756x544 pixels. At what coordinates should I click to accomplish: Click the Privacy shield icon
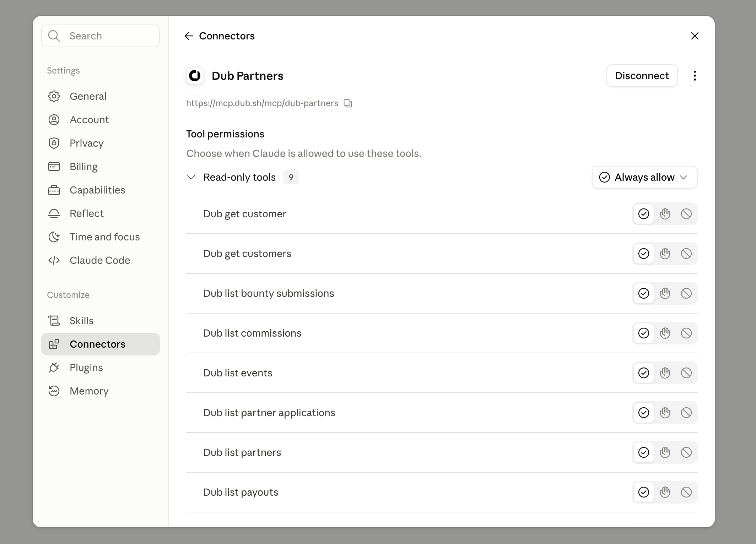click(x=54, y=143)
